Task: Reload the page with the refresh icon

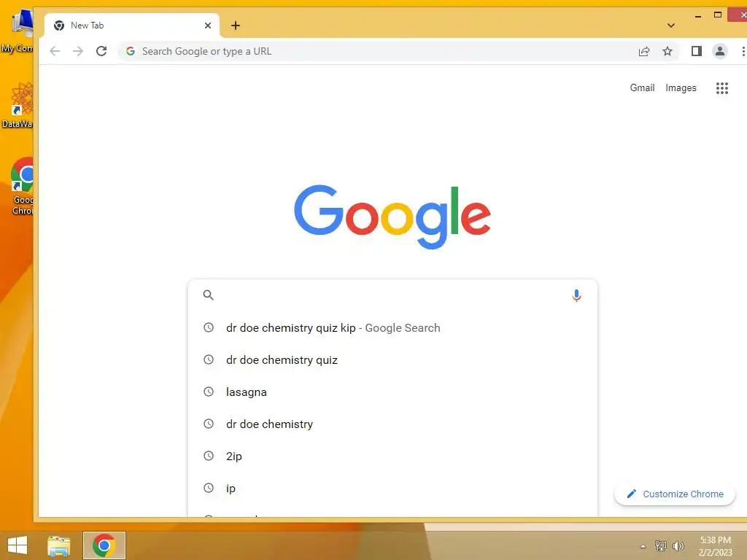Action: (101, 51)
